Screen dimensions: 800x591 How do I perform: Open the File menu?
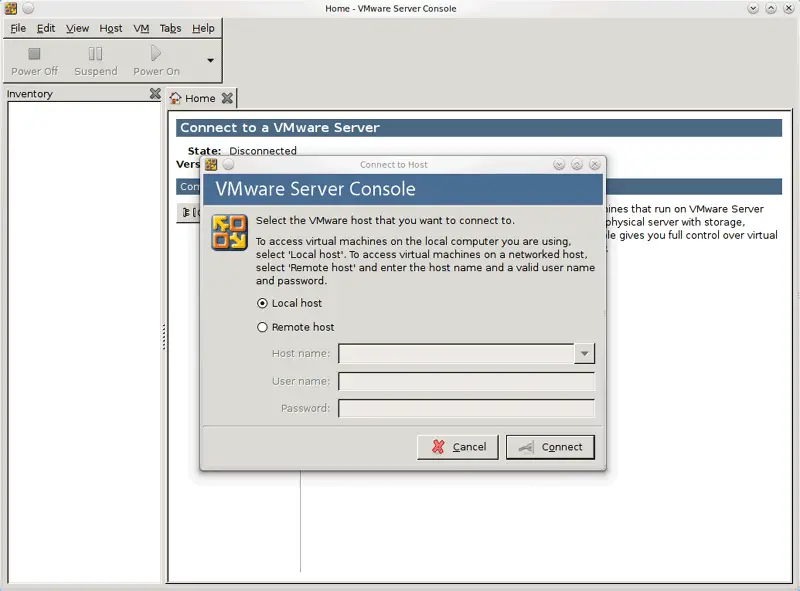(x=18, y=28)
